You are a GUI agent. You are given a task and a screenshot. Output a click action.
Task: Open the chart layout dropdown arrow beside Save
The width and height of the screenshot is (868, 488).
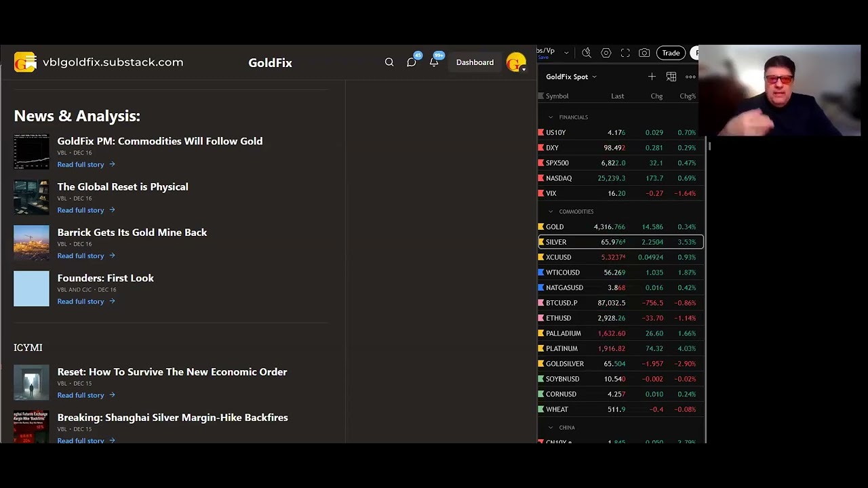coord(566,52)
